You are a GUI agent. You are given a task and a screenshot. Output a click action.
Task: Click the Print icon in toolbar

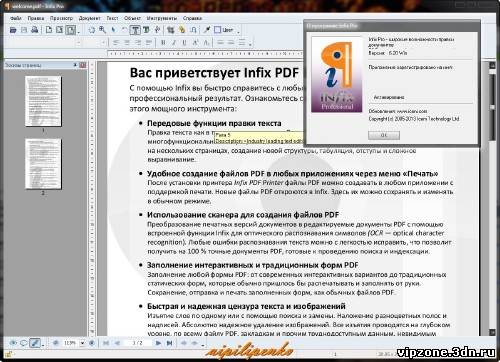click(34, 30)
